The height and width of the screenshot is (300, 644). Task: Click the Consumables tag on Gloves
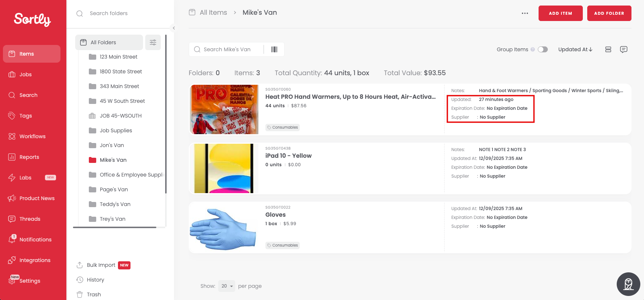282,245
